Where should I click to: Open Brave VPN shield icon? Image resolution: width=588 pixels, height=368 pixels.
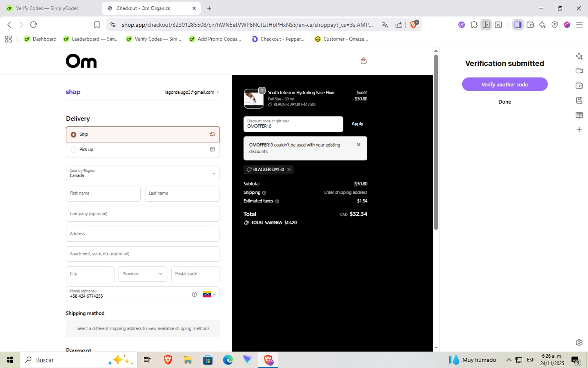coord(555,25)
